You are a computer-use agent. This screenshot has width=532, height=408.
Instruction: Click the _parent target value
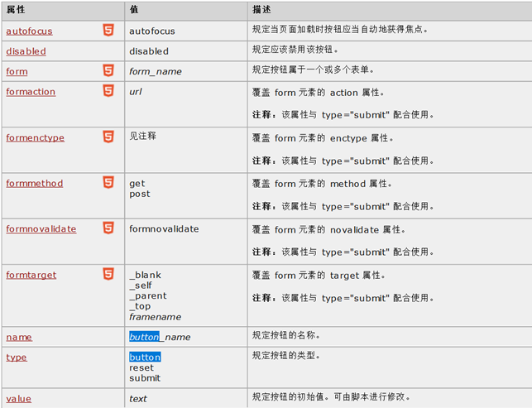click(148, 296)
